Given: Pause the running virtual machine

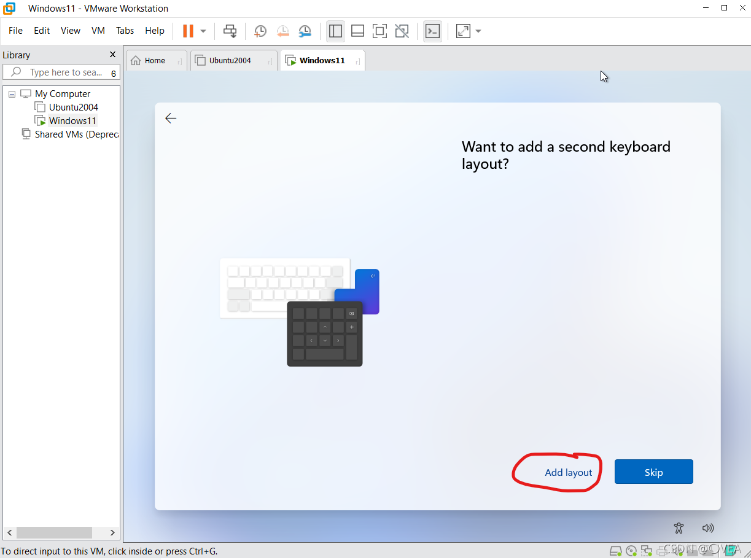Looking at the screenshot, I should click(x=188, y=31).
